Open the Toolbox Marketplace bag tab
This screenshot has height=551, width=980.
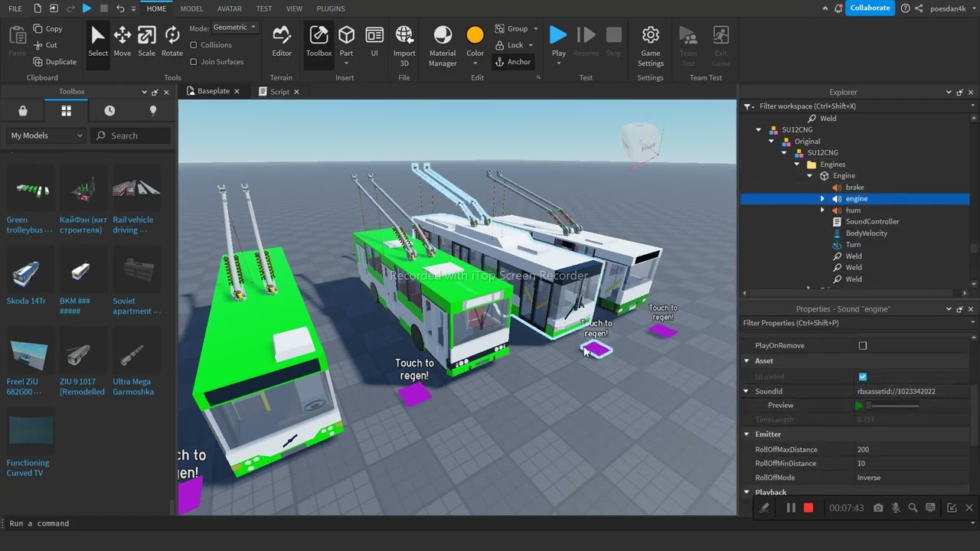pos(23,111)
